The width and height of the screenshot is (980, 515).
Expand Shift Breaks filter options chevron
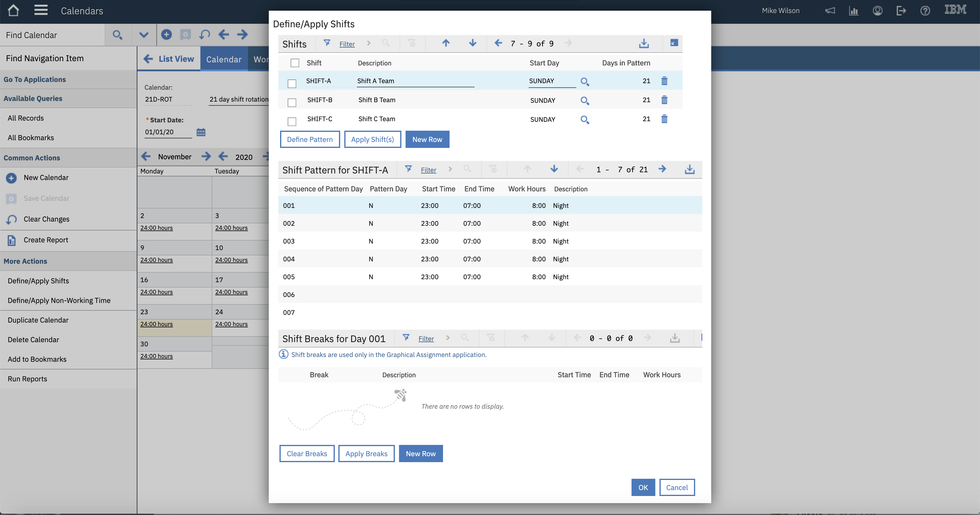click(x=448, y=338)
